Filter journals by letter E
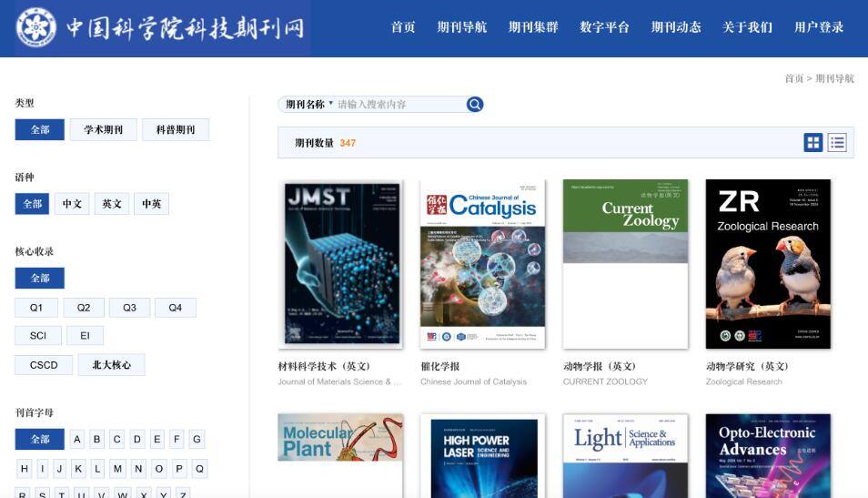The width and height of the screenshot is (868, 498). tap(156, 440)
